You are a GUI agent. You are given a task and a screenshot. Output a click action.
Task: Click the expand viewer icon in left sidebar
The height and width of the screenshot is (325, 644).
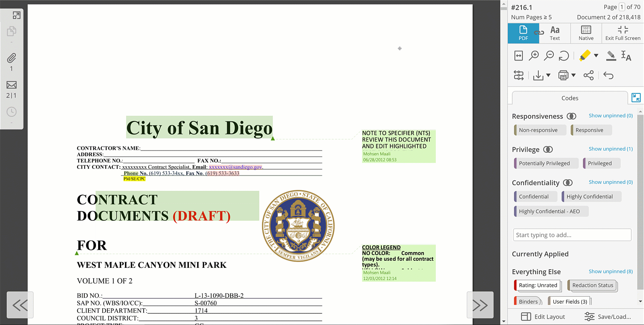16,15
